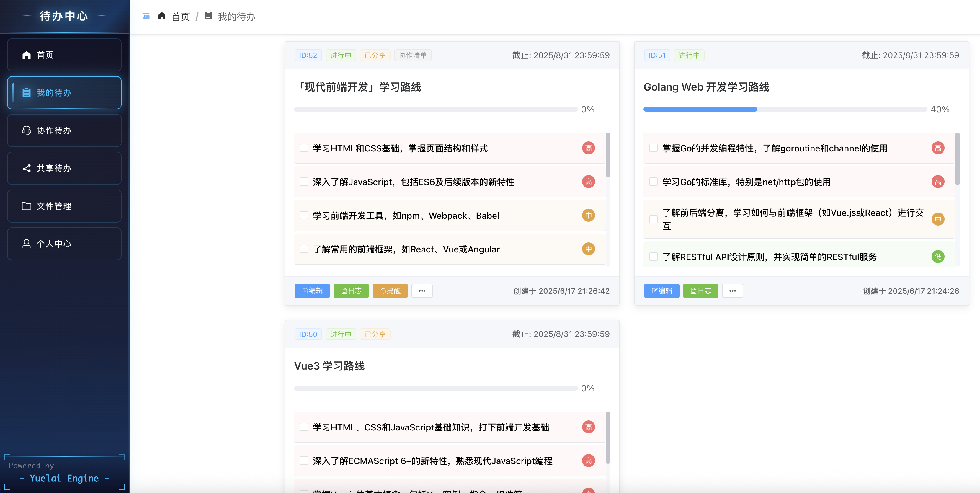Screen dimensions: 980x493
Task: Click the 中 badge on 了解前后端分离 task
Action: (x=938, y=219)
